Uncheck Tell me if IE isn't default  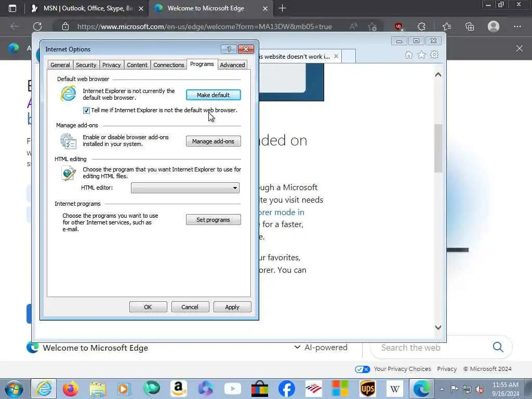(86, 110)
